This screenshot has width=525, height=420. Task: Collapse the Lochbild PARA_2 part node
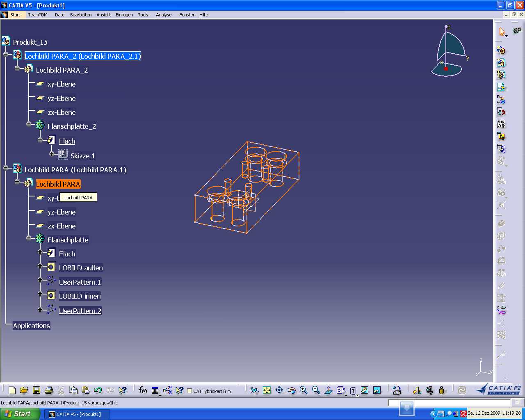point(17,68)
